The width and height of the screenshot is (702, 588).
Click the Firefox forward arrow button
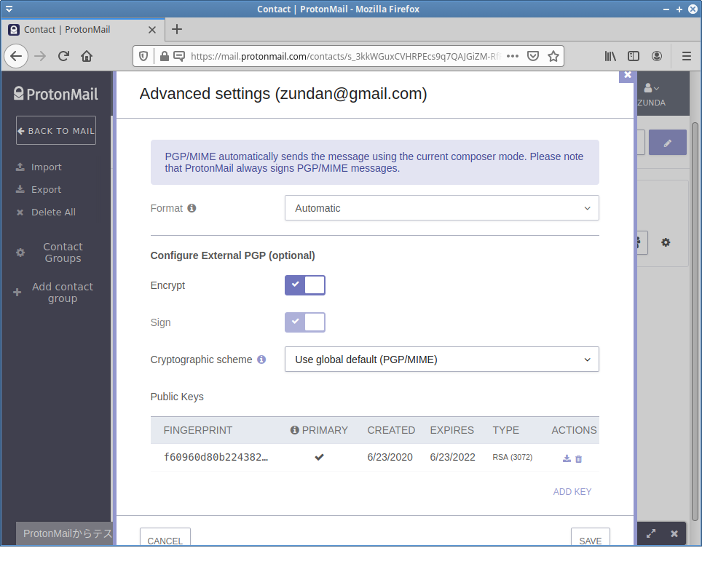[40, 56]
